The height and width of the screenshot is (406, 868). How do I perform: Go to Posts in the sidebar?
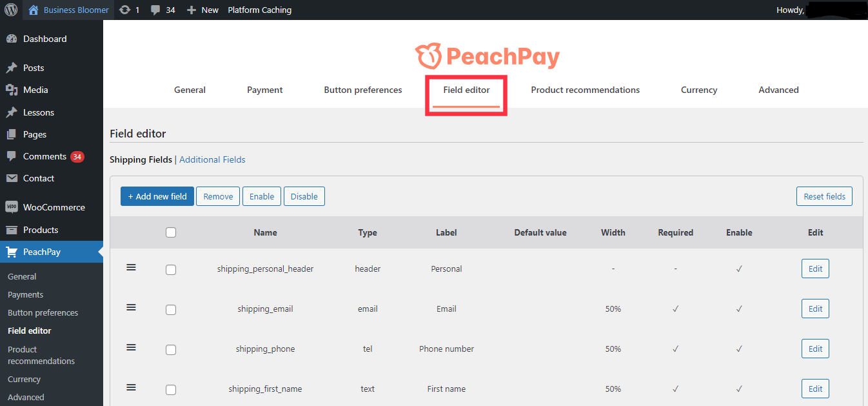pos(34,68)
